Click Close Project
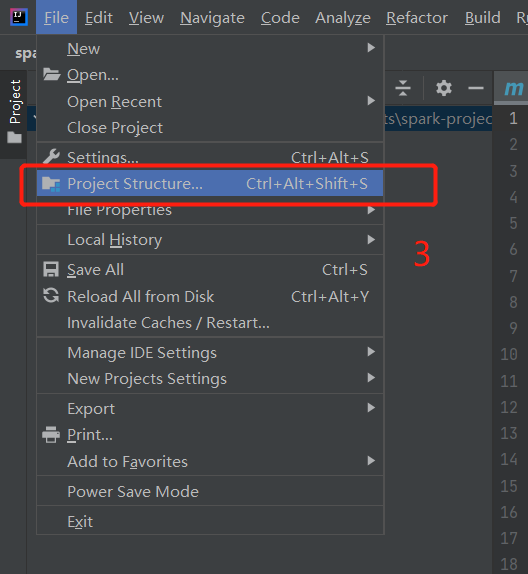This screenshot has height=574, width=528. 210,128
